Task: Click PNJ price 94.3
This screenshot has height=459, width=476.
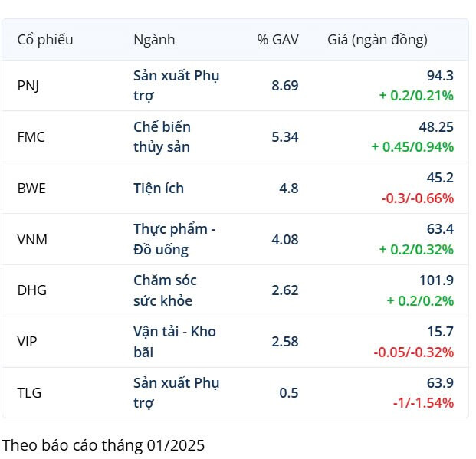Action: [x=440, y=75]
